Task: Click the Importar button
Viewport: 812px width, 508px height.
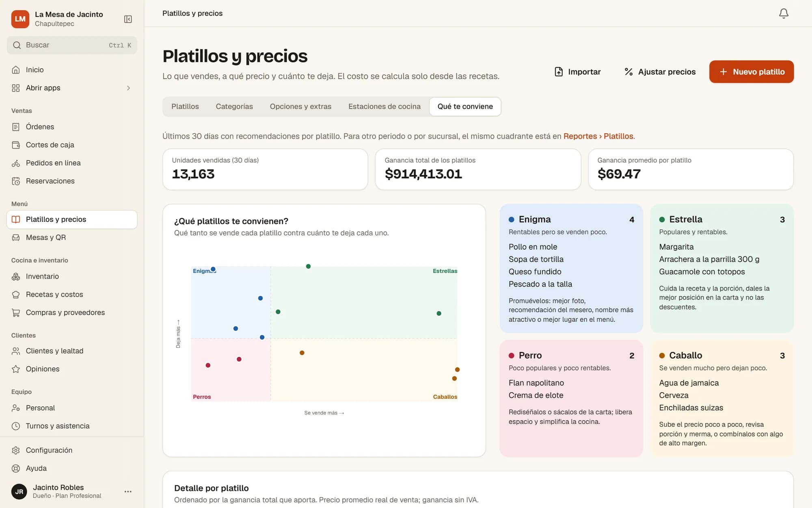Action: click(577, 72)
